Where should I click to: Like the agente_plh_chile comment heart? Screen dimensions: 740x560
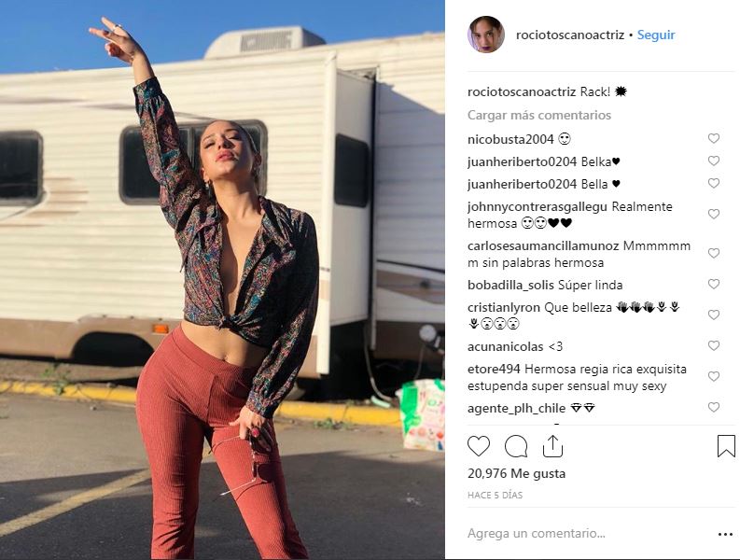(x=714, y=407)
